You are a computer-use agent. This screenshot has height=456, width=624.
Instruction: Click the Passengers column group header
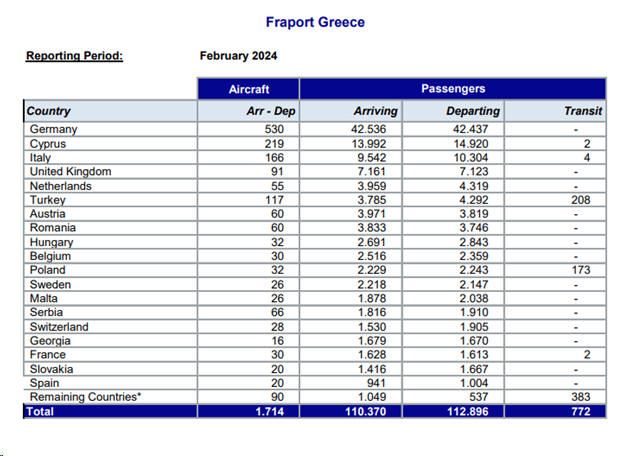click(x=452, y=89)
